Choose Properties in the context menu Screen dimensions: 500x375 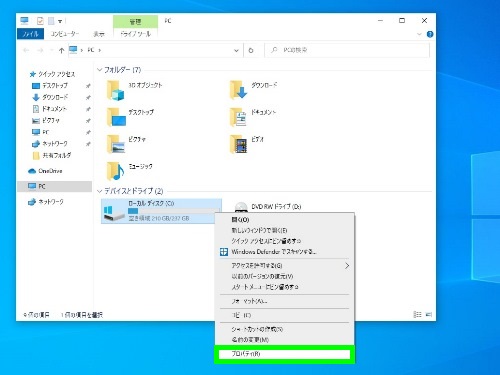tap(284, 354)
